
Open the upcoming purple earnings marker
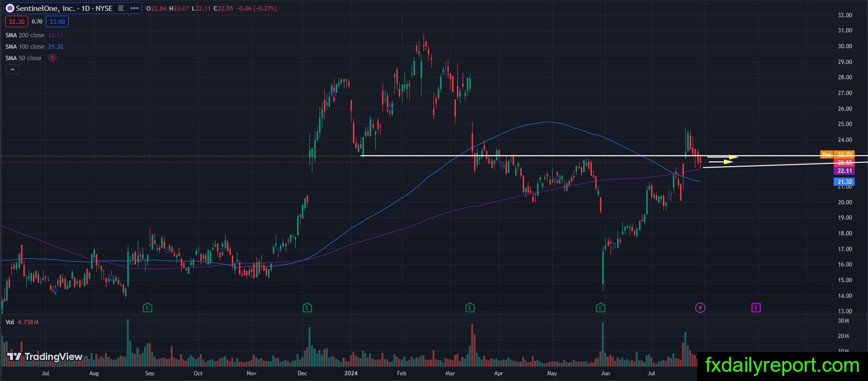[756, 308]
